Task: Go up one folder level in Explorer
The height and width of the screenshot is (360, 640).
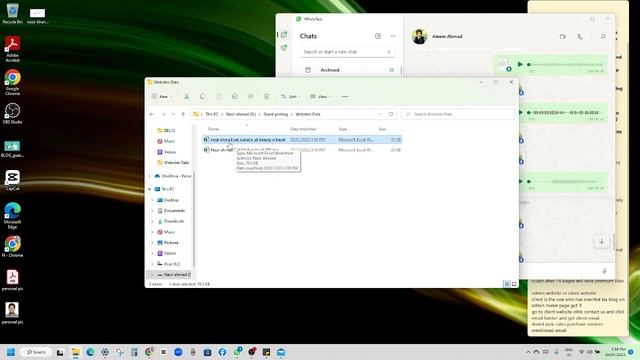Action: point(183,114)
